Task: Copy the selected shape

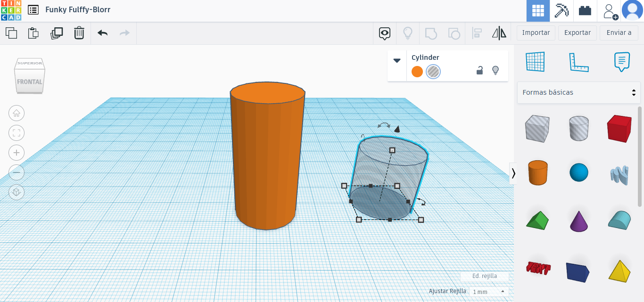Action: (11, 33)
